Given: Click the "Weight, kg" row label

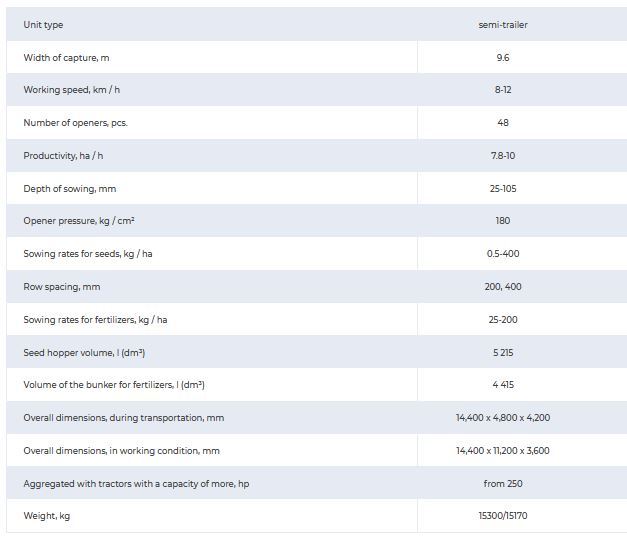Looking at the screenshot, I should pyautogui.click(x=47, y=516).
